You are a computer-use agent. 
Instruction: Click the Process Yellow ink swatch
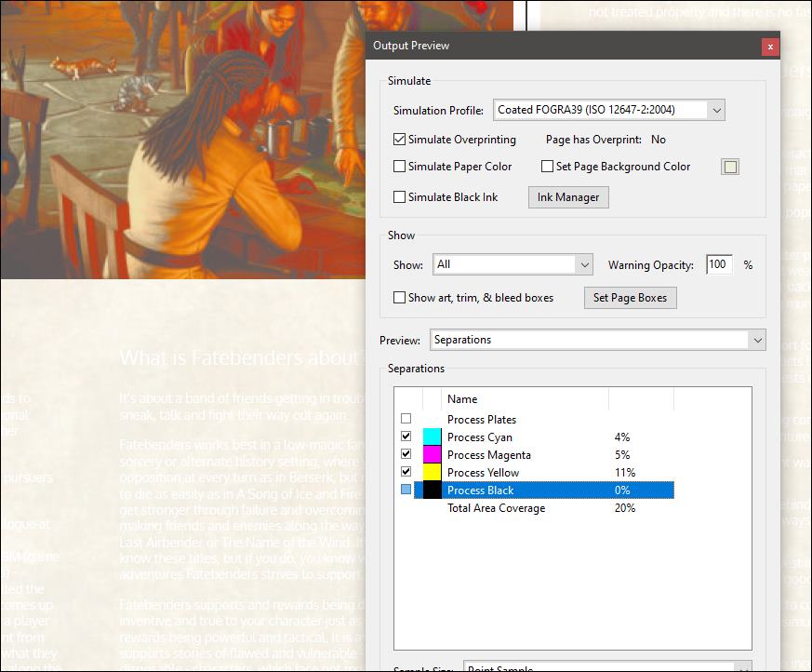[x=431, y=472]
